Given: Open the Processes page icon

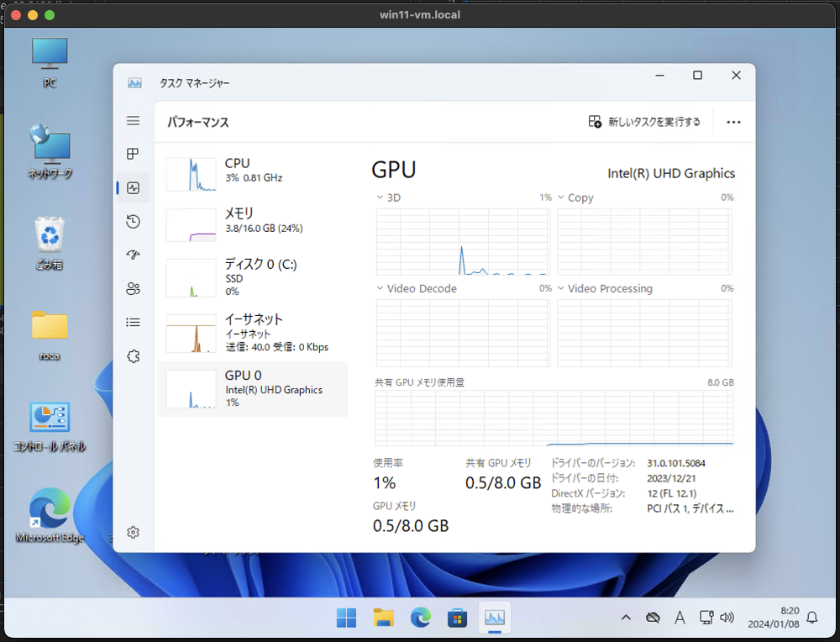Looking at the screenshot, I should (133, 154).
